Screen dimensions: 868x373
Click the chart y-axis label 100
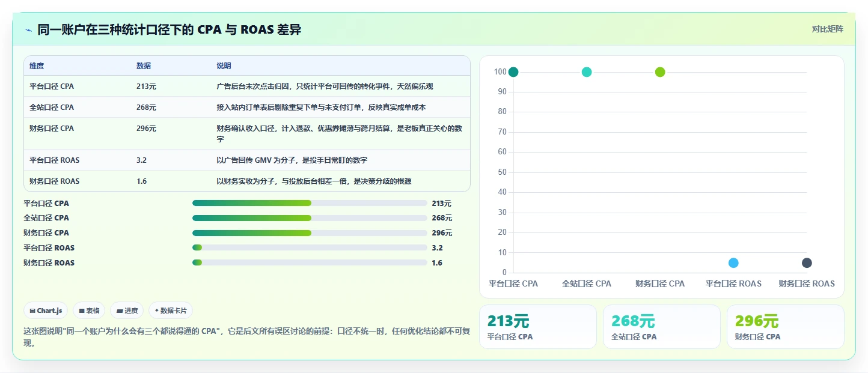(500, 72)
